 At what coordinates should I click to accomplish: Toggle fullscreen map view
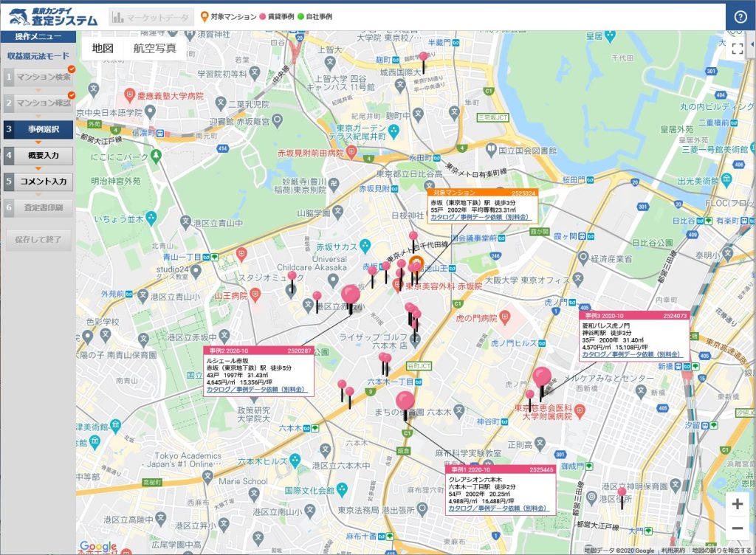(x=737, y=49)
